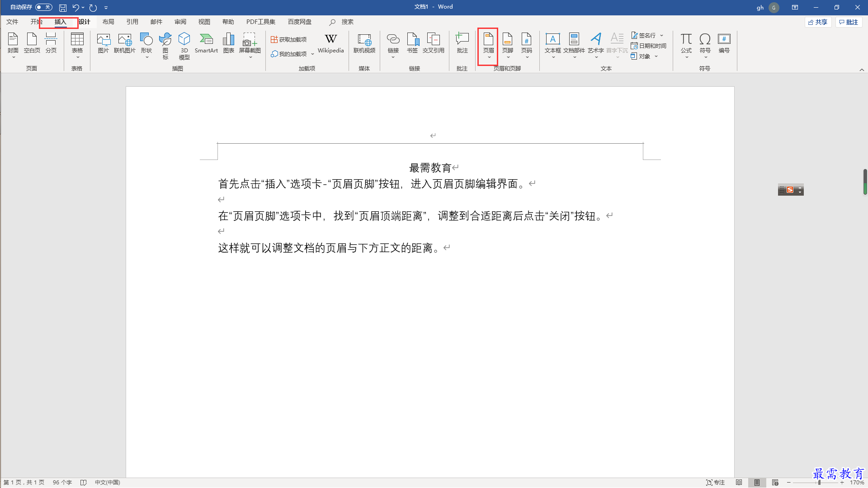Switch to Read Mode view
The width and height of the screenshot is (868, 488).
pos(739,483)
